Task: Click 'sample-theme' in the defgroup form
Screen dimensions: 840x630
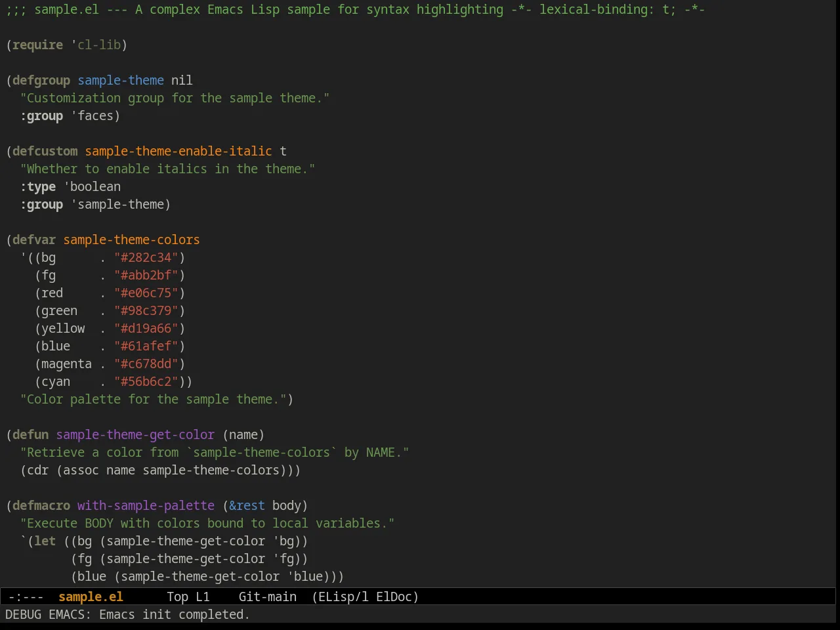Action: [x=121, y=80]
